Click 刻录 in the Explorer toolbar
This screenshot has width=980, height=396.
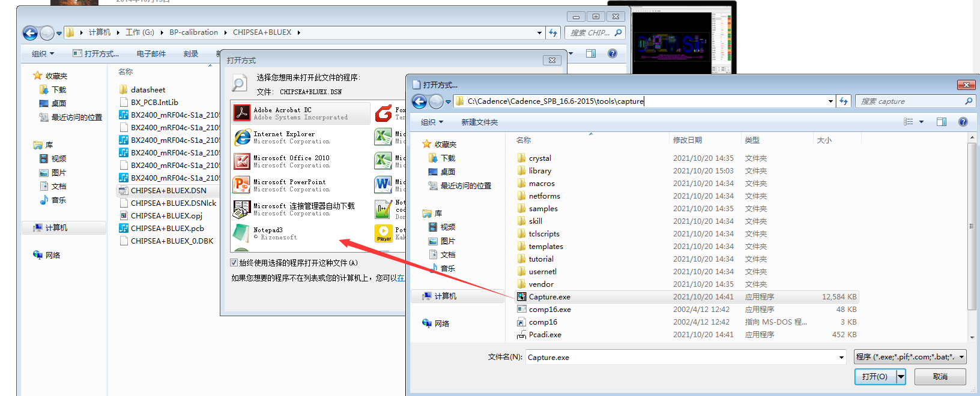[x=191, y=54]
